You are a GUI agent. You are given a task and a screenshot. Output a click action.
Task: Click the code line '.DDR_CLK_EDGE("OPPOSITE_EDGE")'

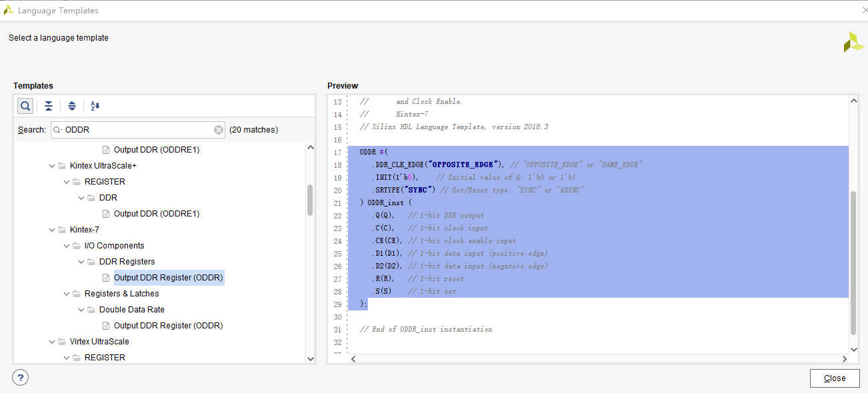click(437, 165)
